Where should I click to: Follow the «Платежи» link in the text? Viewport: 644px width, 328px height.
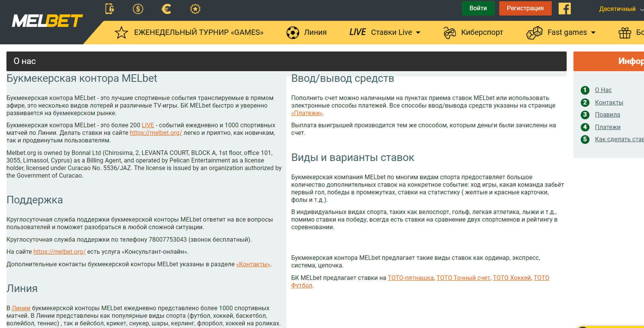(x=307, y=113)
